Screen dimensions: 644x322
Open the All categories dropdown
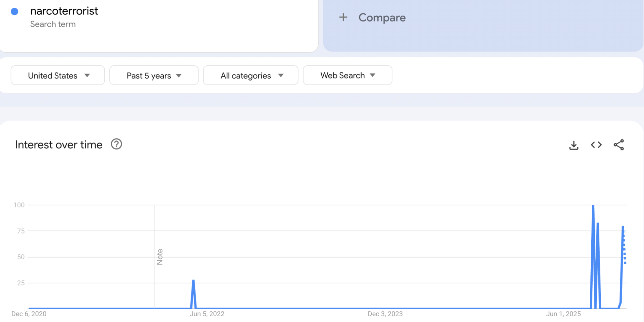(x=251, y=75)
